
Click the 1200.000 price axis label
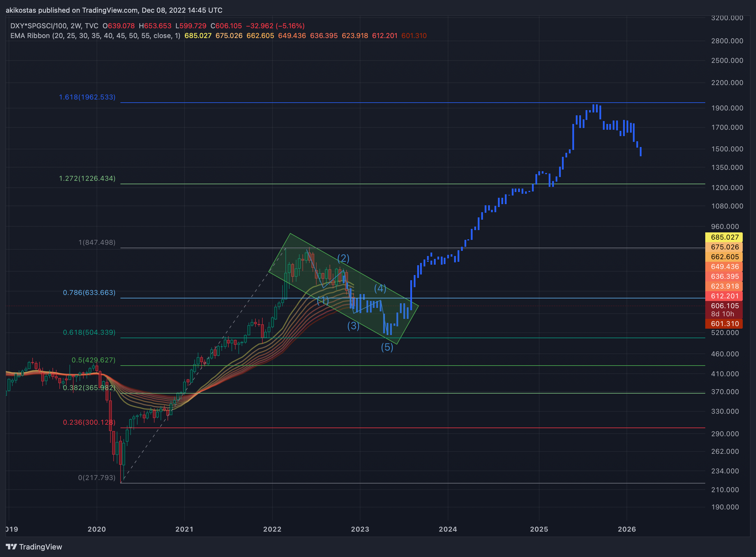click(x=727, y=188)
